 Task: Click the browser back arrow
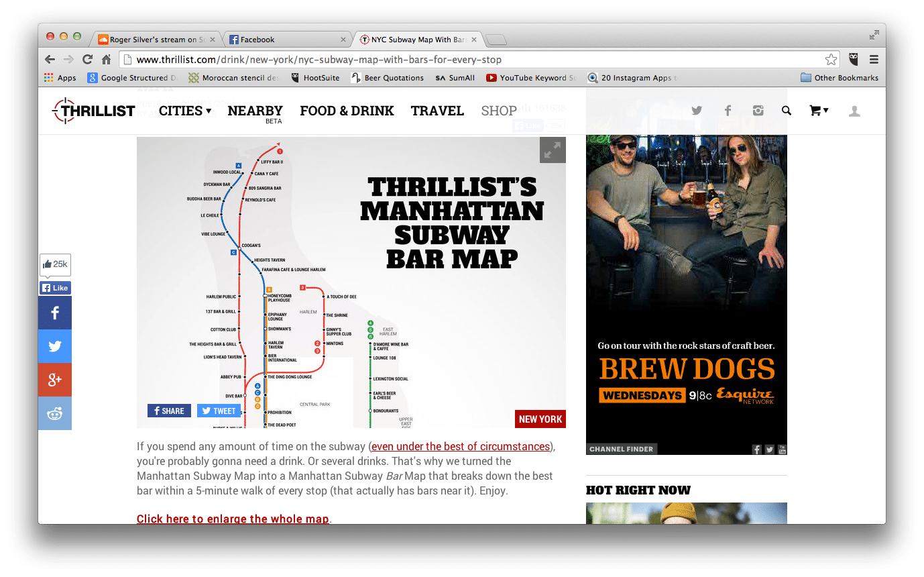click(x=50, y=59)
